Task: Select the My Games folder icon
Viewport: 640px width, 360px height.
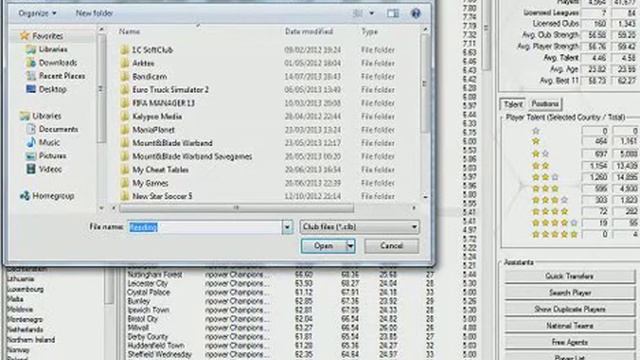Action: pyautogui.click(x=125, y=183)
